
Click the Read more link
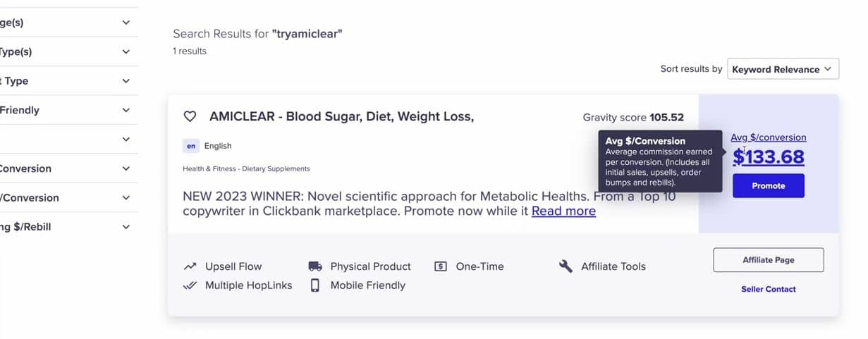563,211
